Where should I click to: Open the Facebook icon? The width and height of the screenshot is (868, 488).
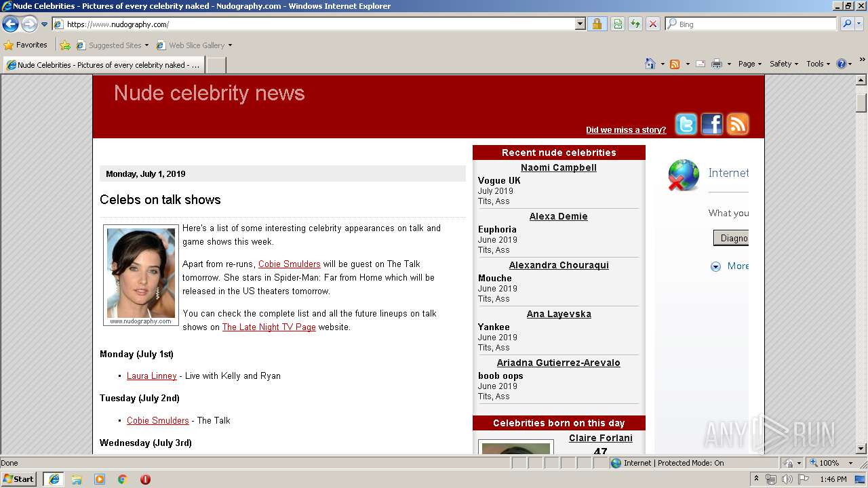tap(712, 125)
